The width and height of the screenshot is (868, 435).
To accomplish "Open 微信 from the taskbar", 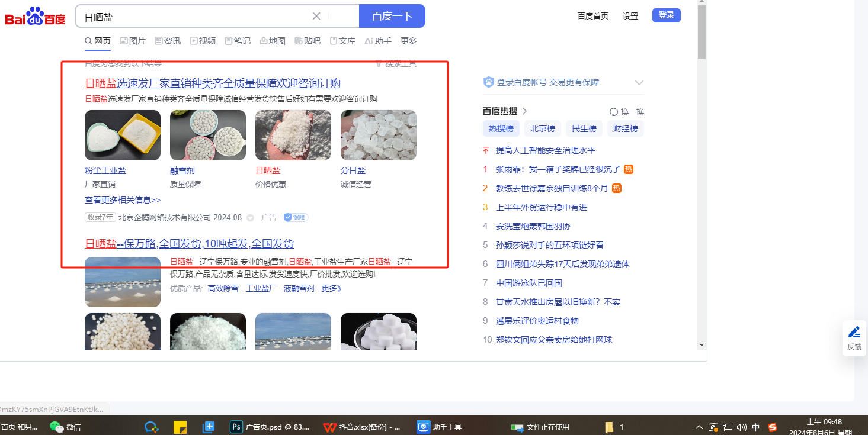I will pos(66,427).
